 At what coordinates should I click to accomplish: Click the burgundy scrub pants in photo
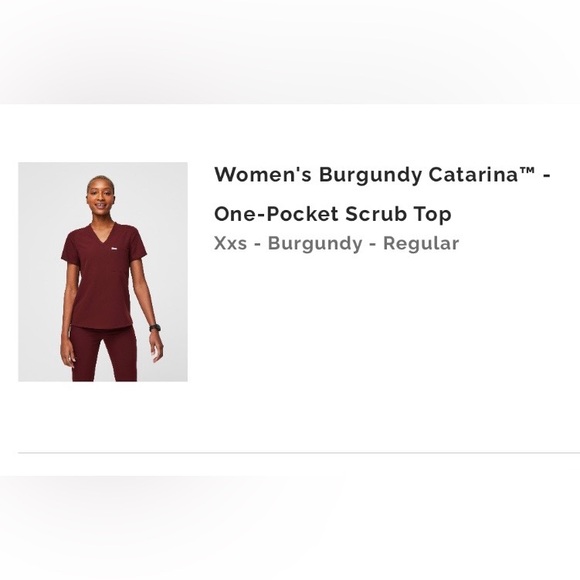point(104,353)
